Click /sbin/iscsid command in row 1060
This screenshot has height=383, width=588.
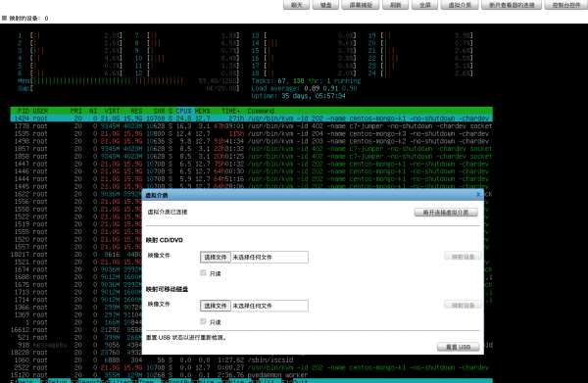click(270, 359)
